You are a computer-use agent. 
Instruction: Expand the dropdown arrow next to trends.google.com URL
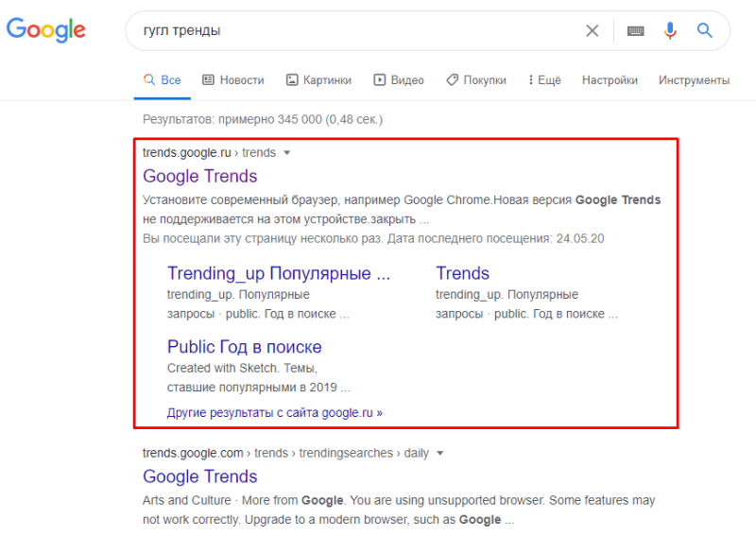coord(439,454)
